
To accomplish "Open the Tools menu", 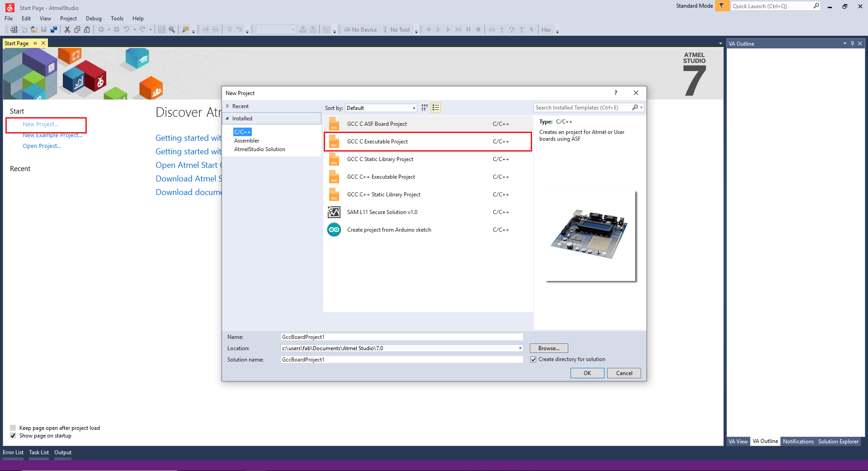I will coord(117,19).
